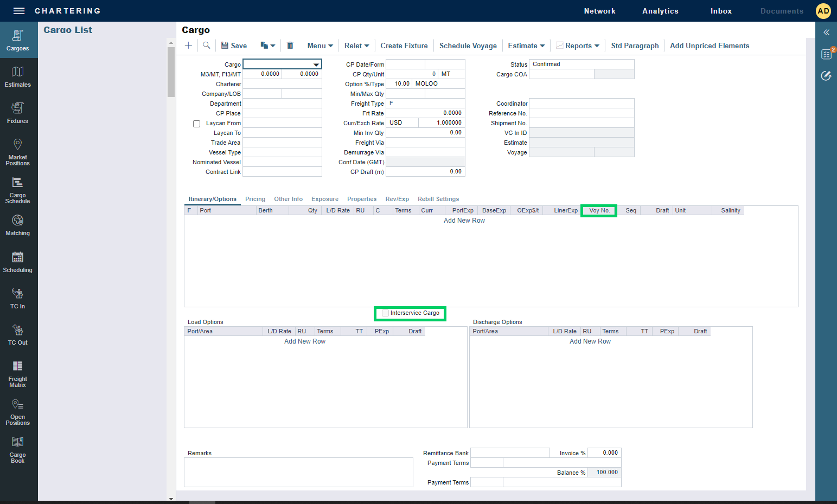
Task: Expand the Reports dropdown
Action: click(x=578, y=46)
